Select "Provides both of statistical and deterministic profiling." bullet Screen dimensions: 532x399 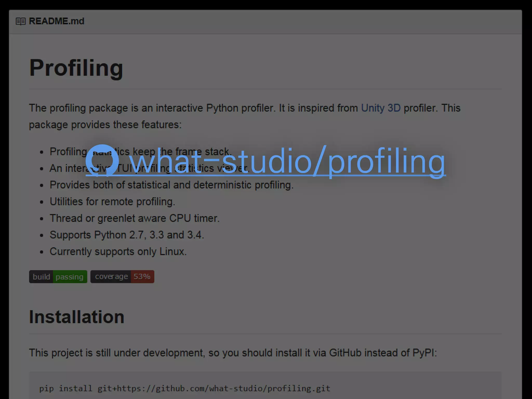(172, 185)
